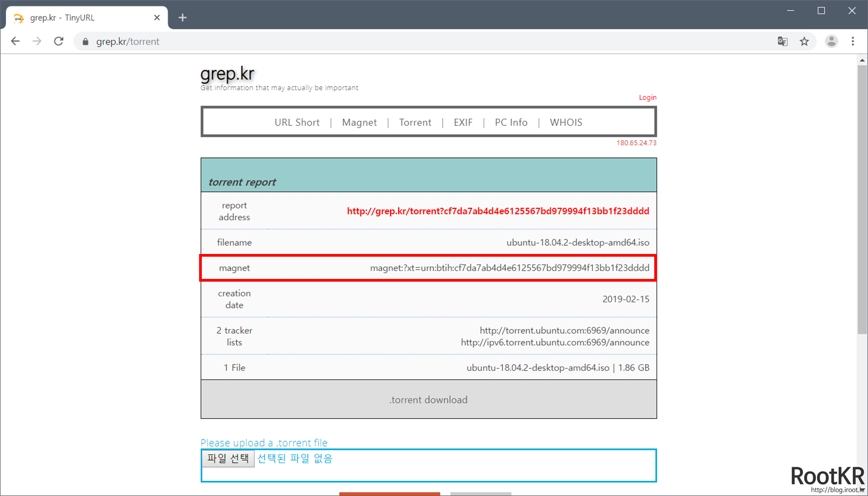
Task: Open the Chrome profile avatar
Action: 831,41
